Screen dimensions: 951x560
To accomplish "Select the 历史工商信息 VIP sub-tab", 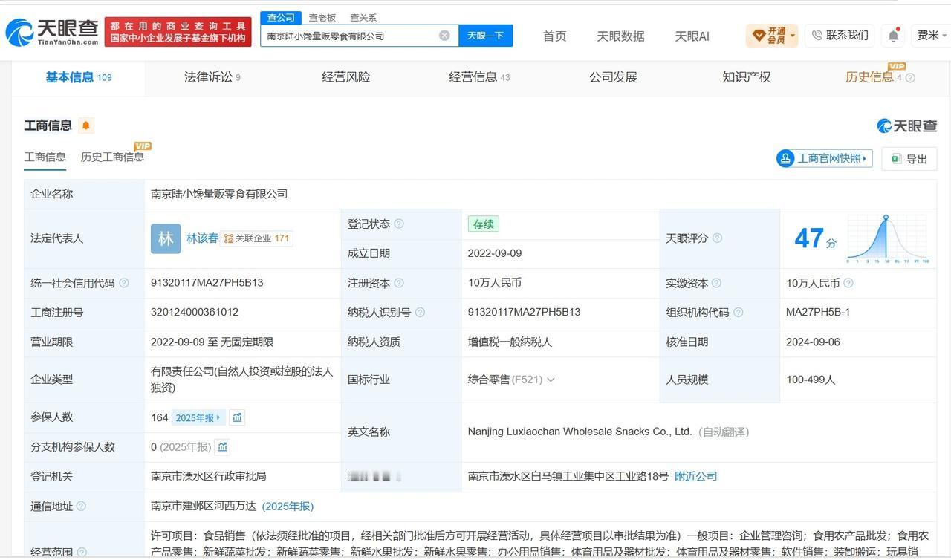I will [113, 157].
